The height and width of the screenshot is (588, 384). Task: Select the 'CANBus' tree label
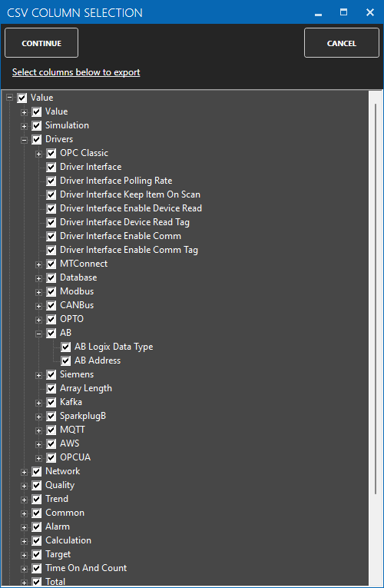[x=77, y=305]
